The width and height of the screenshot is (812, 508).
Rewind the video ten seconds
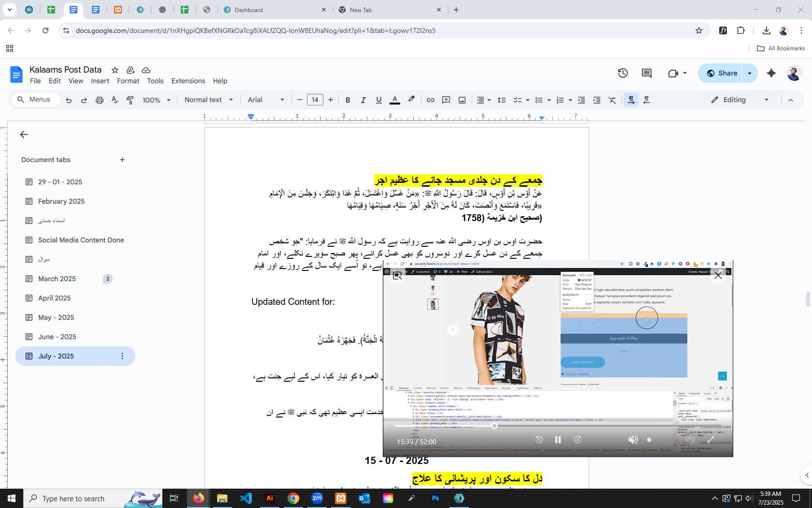[539, 440]
